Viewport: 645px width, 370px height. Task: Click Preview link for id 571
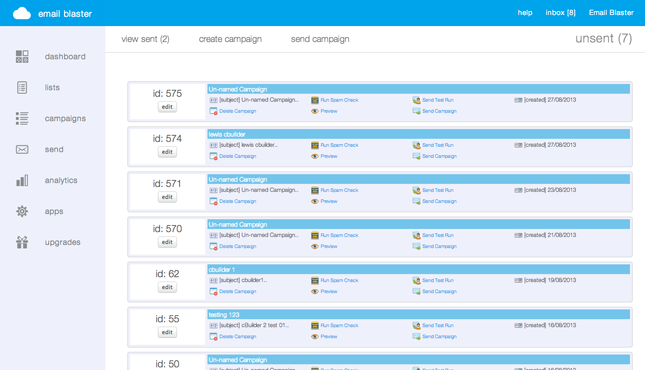point(329,201)
